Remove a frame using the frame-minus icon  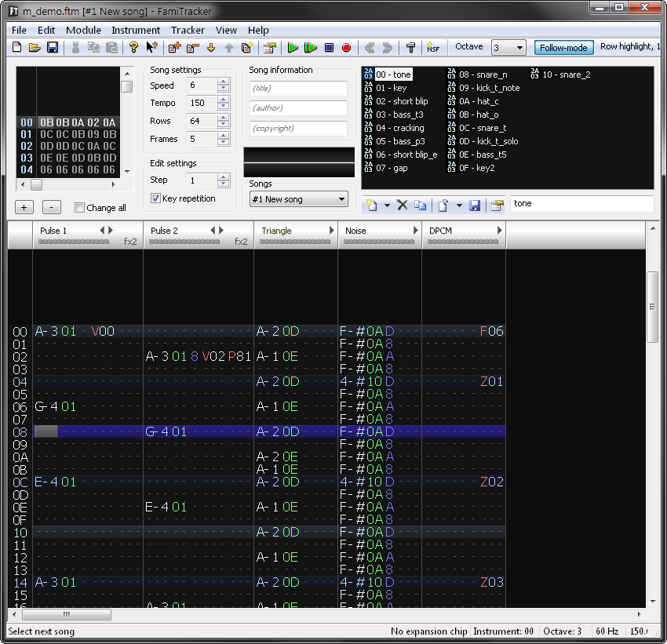(x=191, y=48)
